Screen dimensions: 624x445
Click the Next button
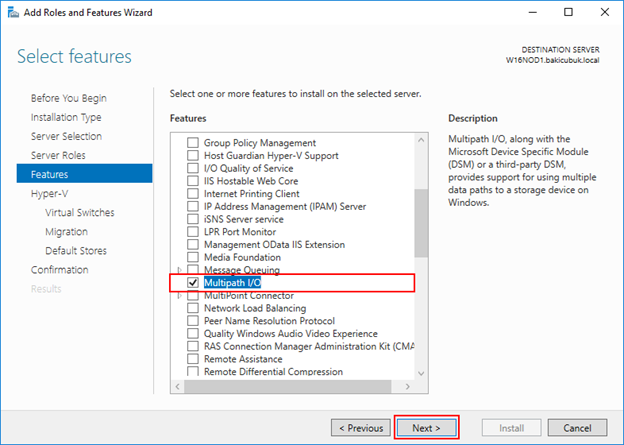pos(427,428)
